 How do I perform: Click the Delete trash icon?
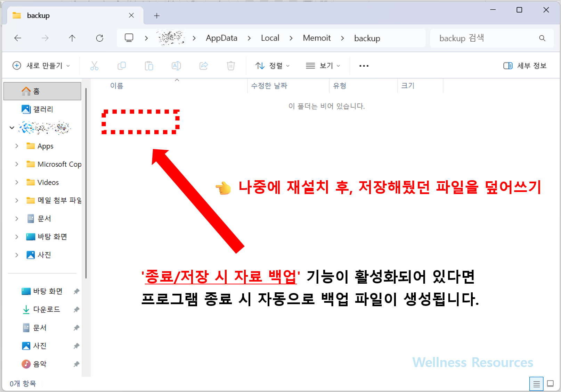point(231,66)
